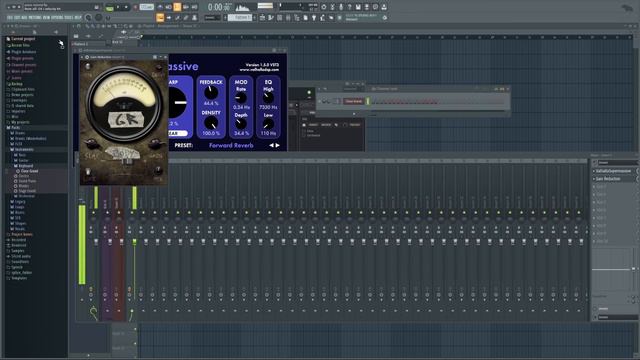
Task: Go to next preset arrow in Valhalla
Action: (278, 145)
